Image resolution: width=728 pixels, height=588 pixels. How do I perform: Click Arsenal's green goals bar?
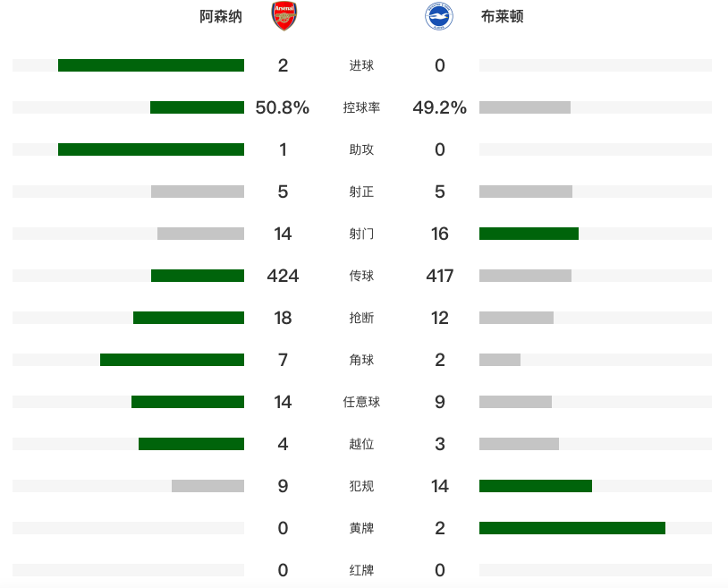coord(151,65)
